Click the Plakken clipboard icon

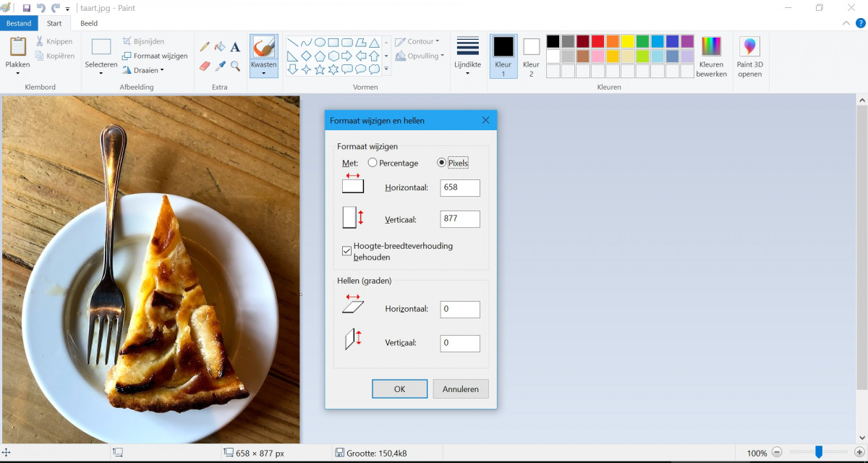coord(17,47)
